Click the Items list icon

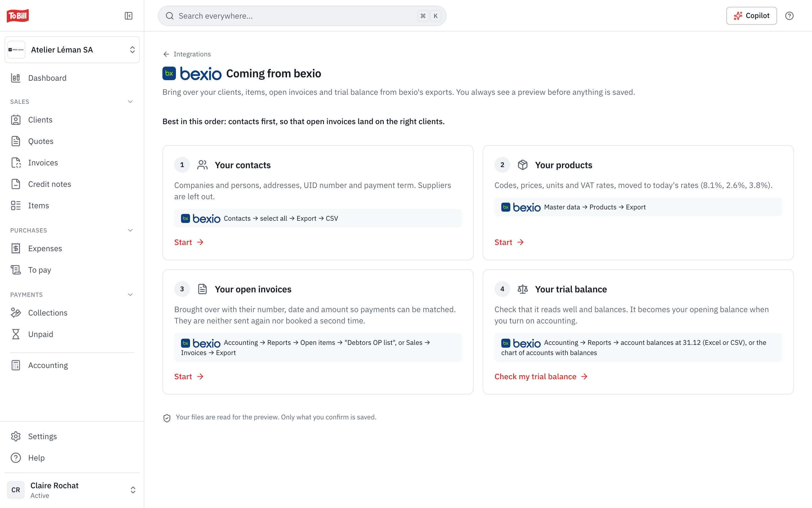[16, 206]
